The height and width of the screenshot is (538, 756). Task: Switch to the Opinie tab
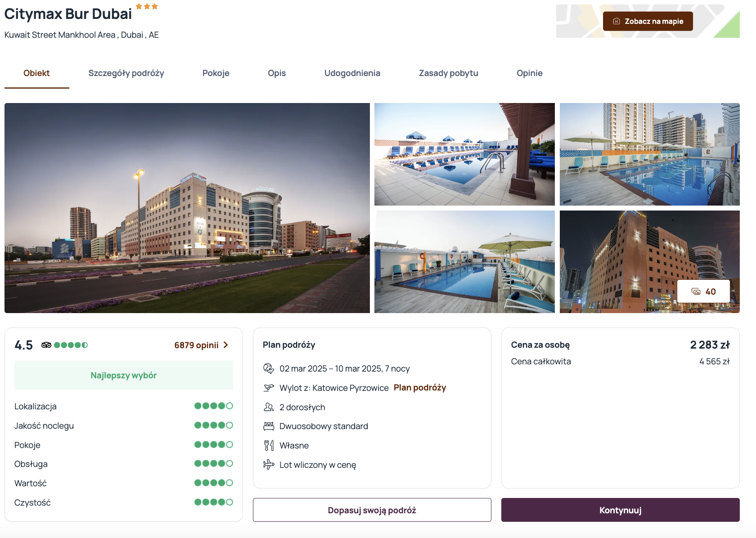530,73
